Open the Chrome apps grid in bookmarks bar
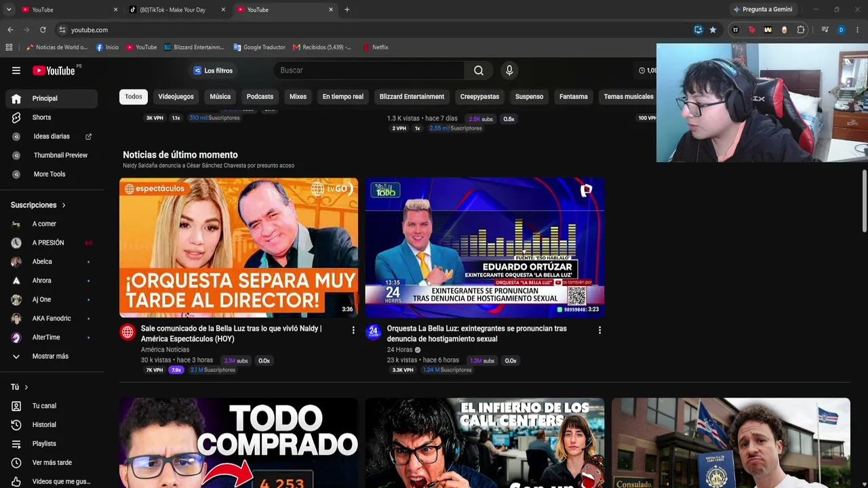 click(x=9, y=47)
